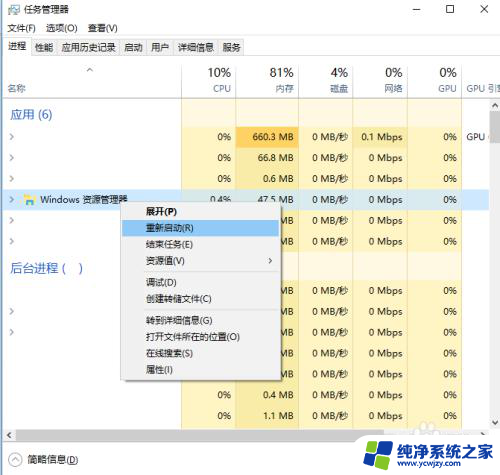The width and height of the screenshot is (500, 475).
Task: Click the horizontal scrollbar left arrow
Action: (9, 435)
